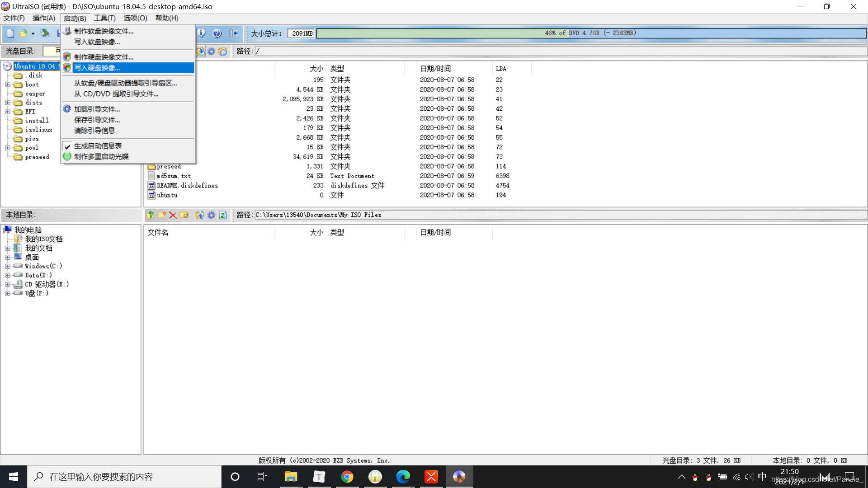The width and height of the screenshot is (868, 488).
Task: Expand U盘(F:) drive node
Action: click(x=8, y=293)
